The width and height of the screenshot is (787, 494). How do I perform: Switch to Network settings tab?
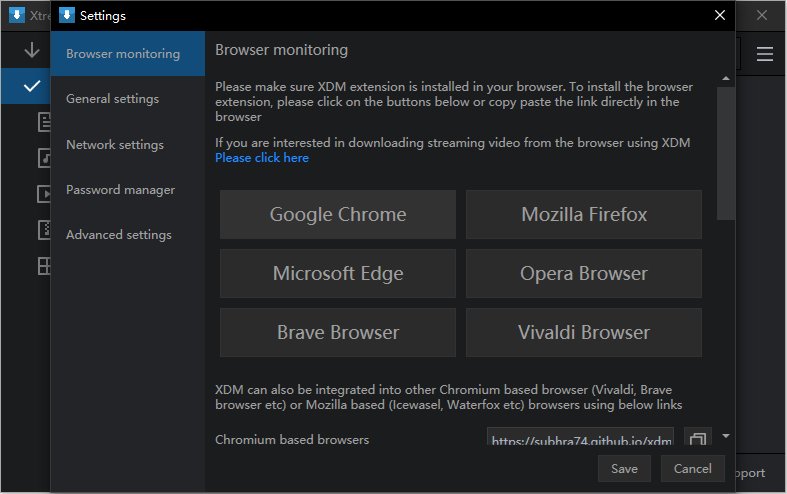pos(114,145)
